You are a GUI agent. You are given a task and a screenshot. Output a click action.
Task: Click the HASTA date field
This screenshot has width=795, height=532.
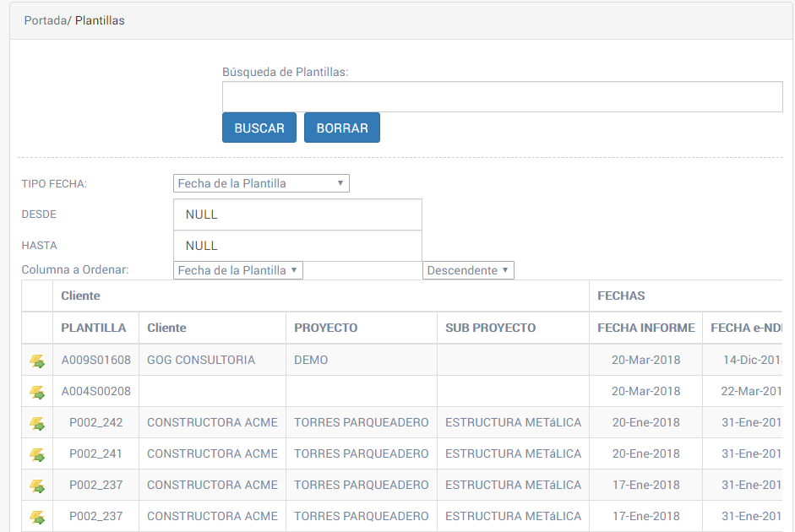(x=297, y=246)
